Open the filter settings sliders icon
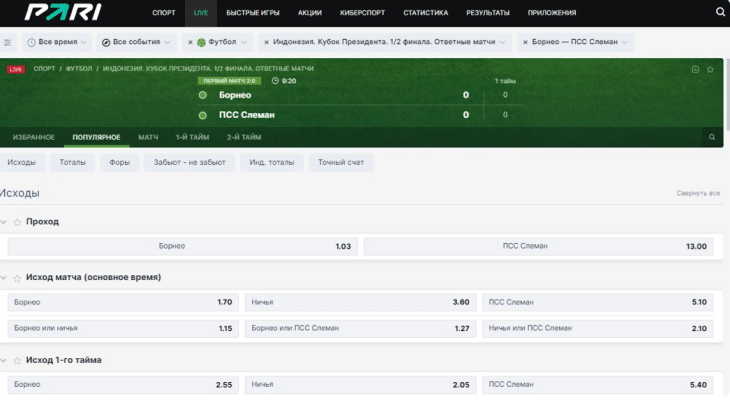The image size is (730, 405). [x=9, y=43]
